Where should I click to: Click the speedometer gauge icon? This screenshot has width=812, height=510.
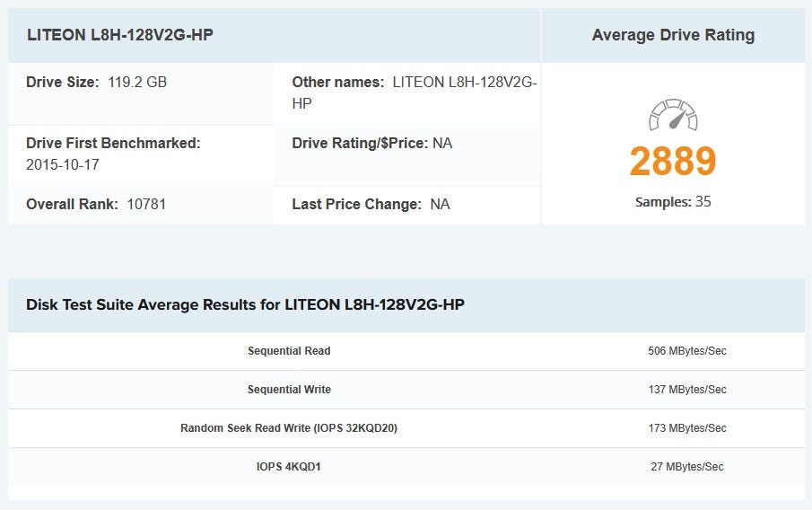pos(673,116)
